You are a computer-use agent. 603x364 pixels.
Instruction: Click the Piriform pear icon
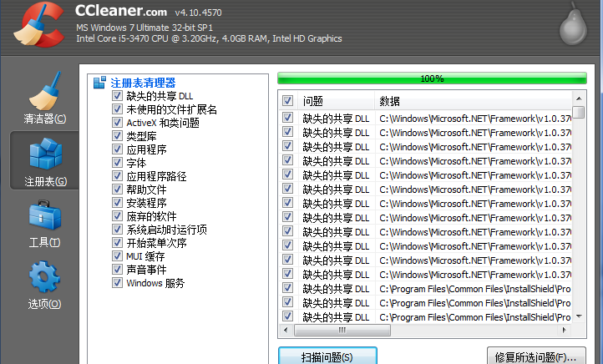point(573,25)
